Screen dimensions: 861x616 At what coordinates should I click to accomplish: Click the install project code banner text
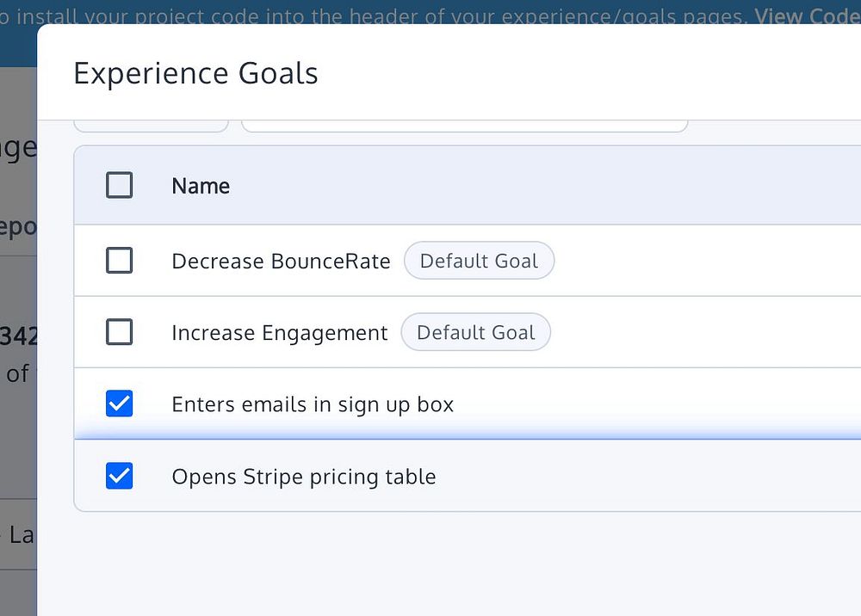[370, 15]
